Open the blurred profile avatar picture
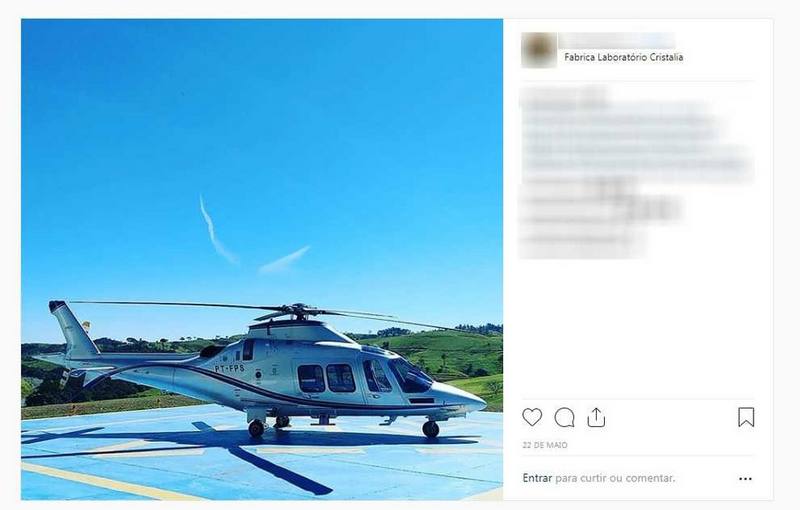 pos(539,50)
